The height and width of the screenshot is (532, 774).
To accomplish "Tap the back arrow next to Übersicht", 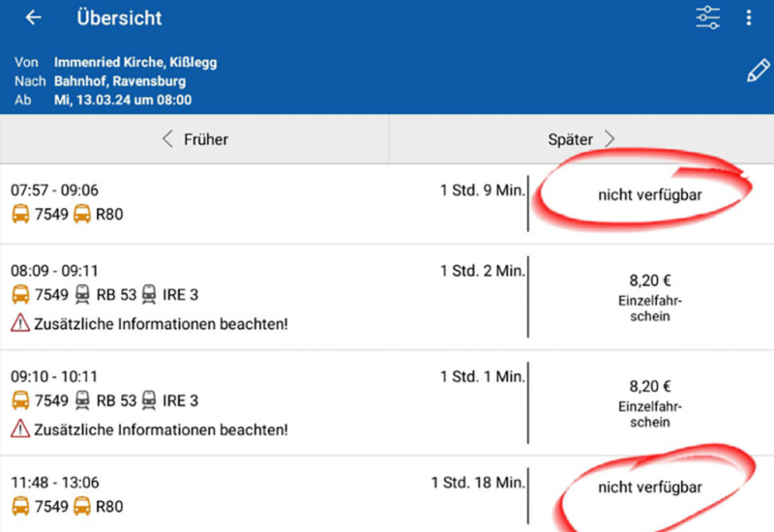I will 34,18.
